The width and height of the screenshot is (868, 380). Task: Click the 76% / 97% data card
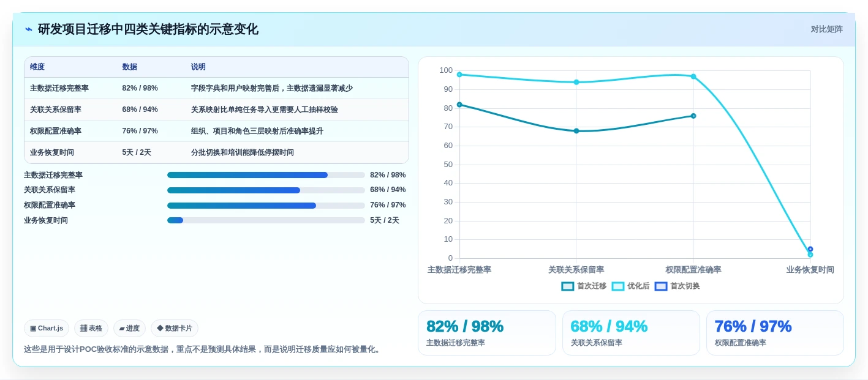[x=775, y=333]
